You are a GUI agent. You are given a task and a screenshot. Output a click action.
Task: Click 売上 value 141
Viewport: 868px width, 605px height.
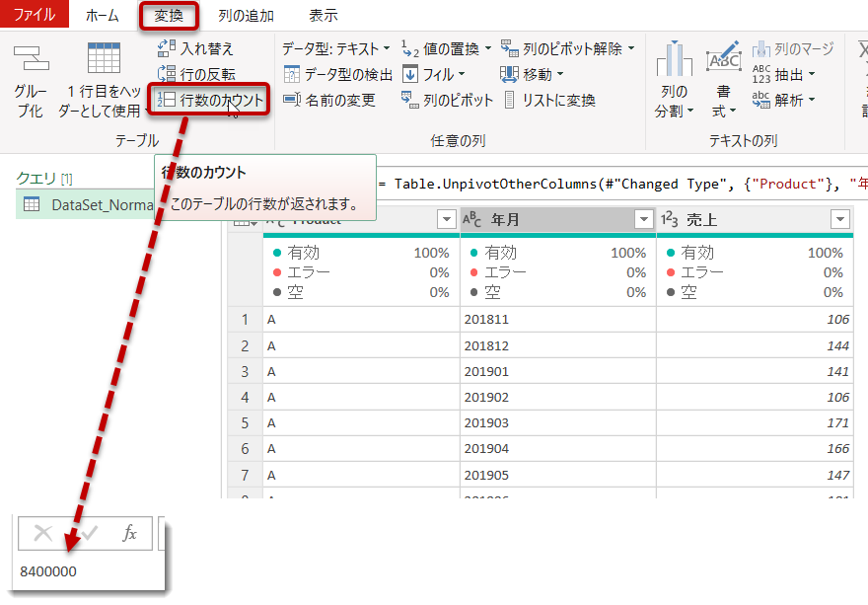coord(837,371)
